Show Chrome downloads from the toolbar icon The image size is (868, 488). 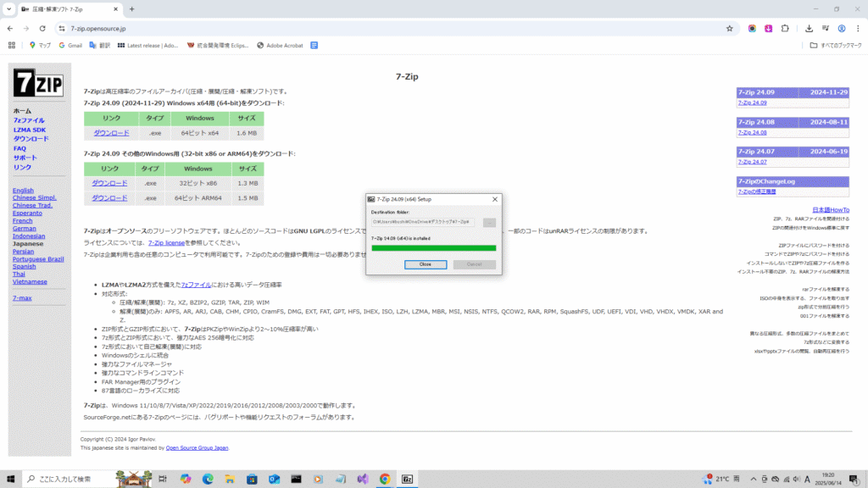tap(809, 28)
